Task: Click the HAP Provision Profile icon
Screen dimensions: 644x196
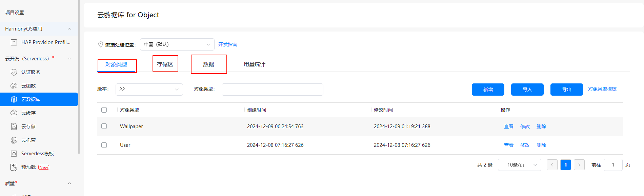Action: [14, 42]
